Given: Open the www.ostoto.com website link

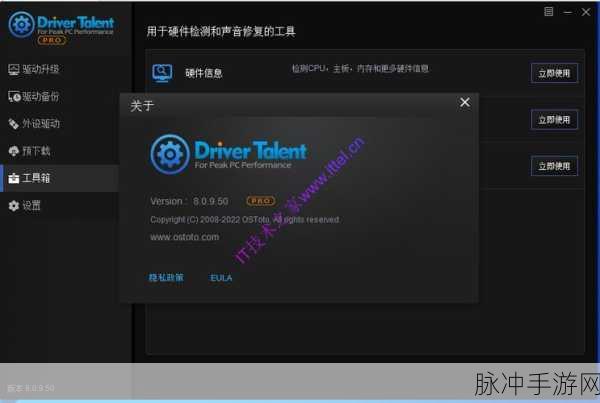Looking at the screenshot, I should pos(184,237).
